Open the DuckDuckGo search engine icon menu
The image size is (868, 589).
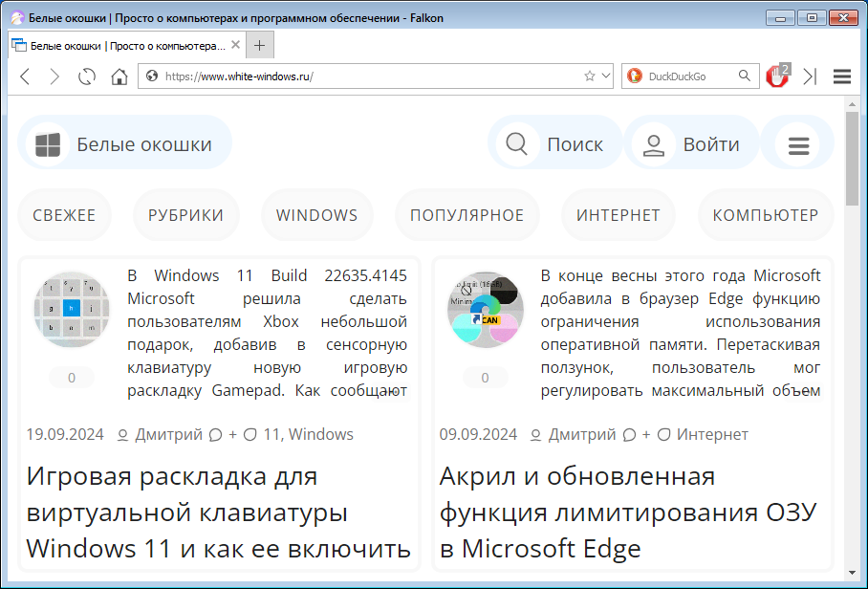635,76
